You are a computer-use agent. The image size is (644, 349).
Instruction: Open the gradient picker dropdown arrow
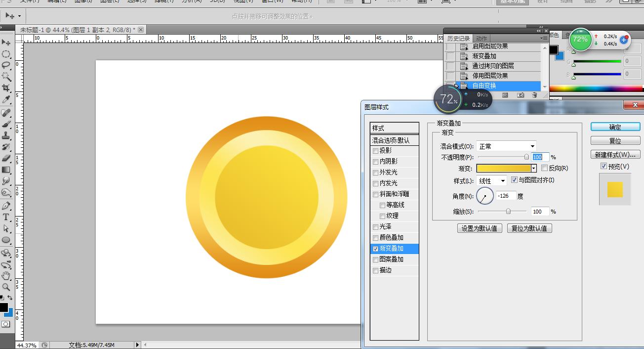(x=534, y=168)
